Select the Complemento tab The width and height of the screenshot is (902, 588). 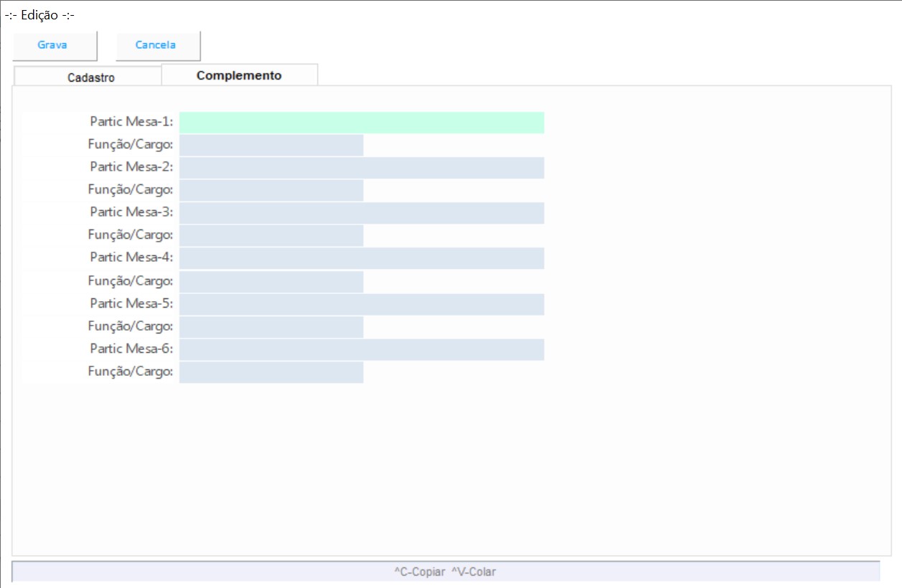(239, 75)
